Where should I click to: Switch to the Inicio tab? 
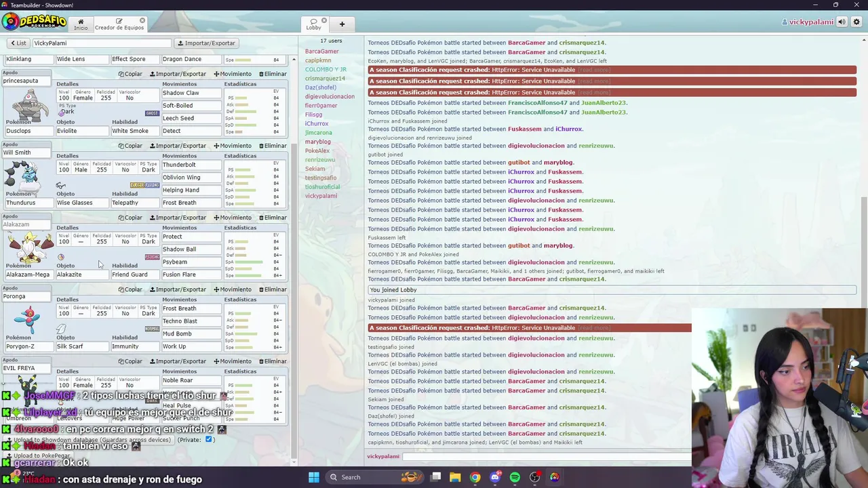click(x=81, y=24)
